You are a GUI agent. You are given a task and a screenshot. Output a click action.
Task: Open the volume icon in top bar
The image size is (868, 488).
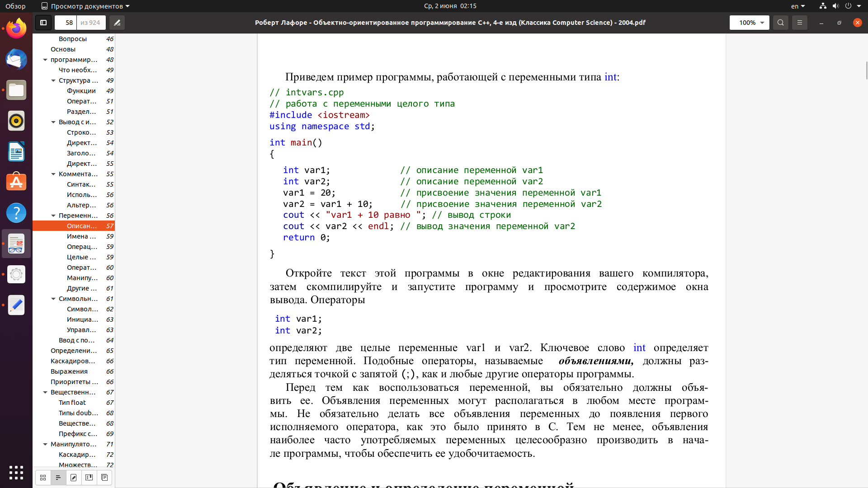coord(835,6)
